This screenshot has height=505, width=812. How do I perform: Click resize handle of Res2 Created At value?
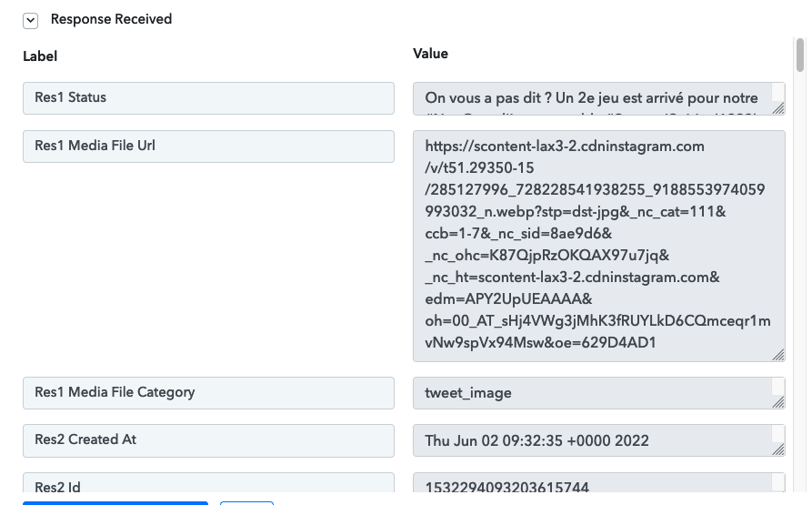778,449
